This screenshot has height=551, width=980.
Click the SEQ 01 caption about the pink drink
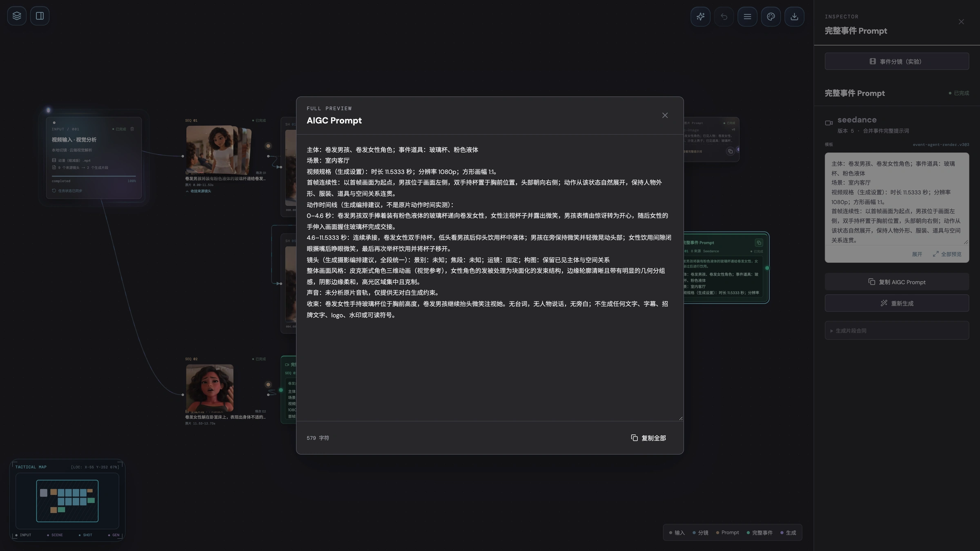click(x=225, y=178)
